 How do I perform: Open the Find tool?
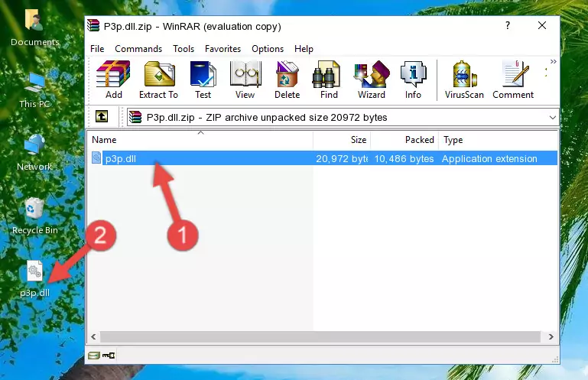click(329, 80)
